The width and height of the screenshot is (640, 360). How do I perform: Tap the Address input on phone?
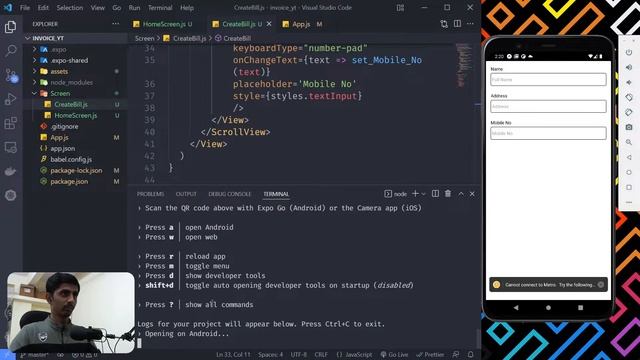(548, 107)
